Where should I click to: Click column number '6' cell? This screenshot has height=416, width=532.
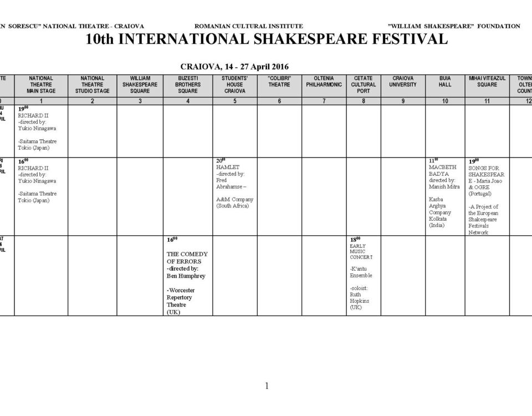point(279,101)
